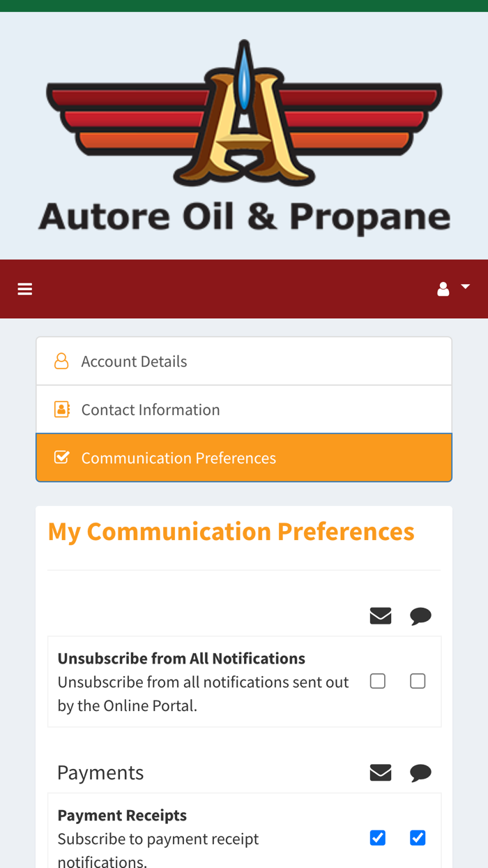The width and height of the screenshot is (488, 868).
Task: Click the Autore Oil & Propane logo
Action: tap(244, 137)
